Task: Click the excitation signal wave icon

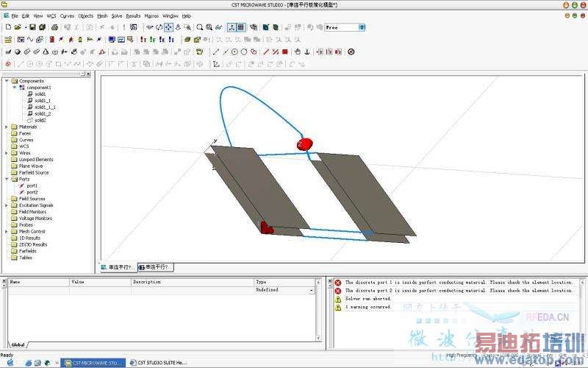Action: 30,40
